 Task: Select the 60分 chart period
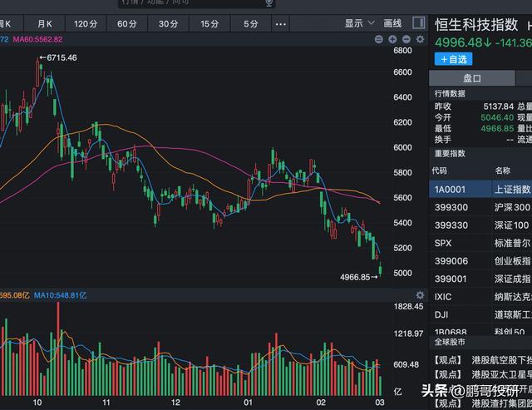pos(127,23)
